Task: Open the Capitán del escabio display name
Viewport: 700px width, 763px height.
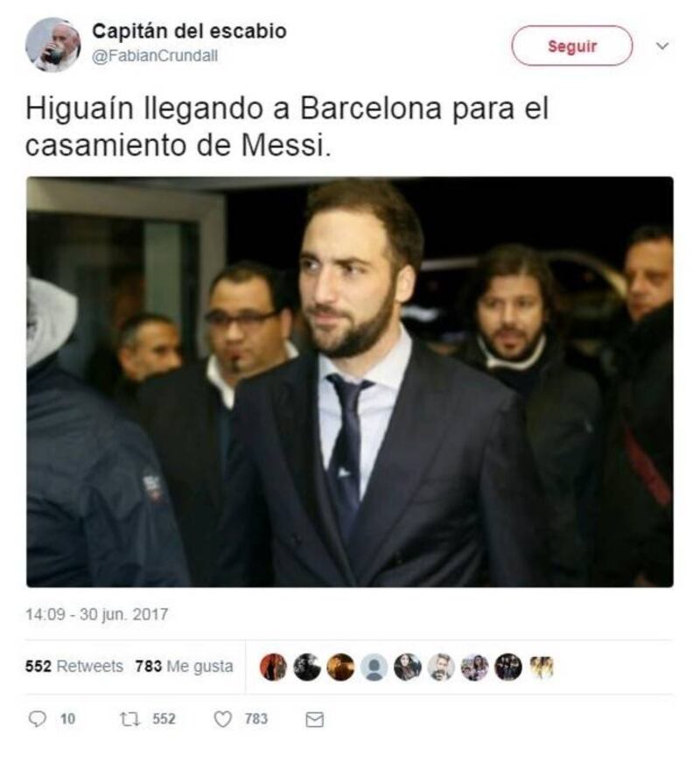Action: tap(189, 31)
